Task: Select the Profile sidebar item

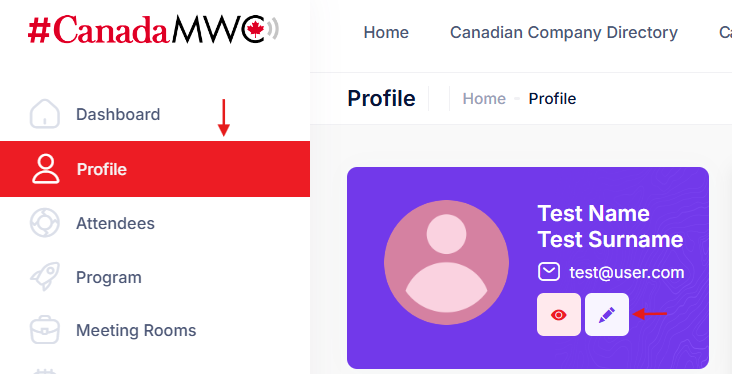Action: tap(155, 169)
